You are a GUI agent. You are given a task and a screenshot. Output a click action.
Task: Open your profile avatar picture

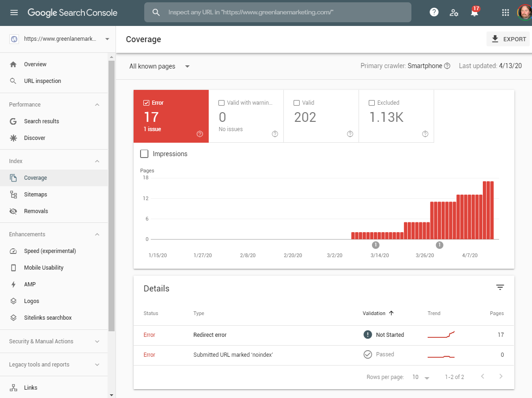click(524, 12)
